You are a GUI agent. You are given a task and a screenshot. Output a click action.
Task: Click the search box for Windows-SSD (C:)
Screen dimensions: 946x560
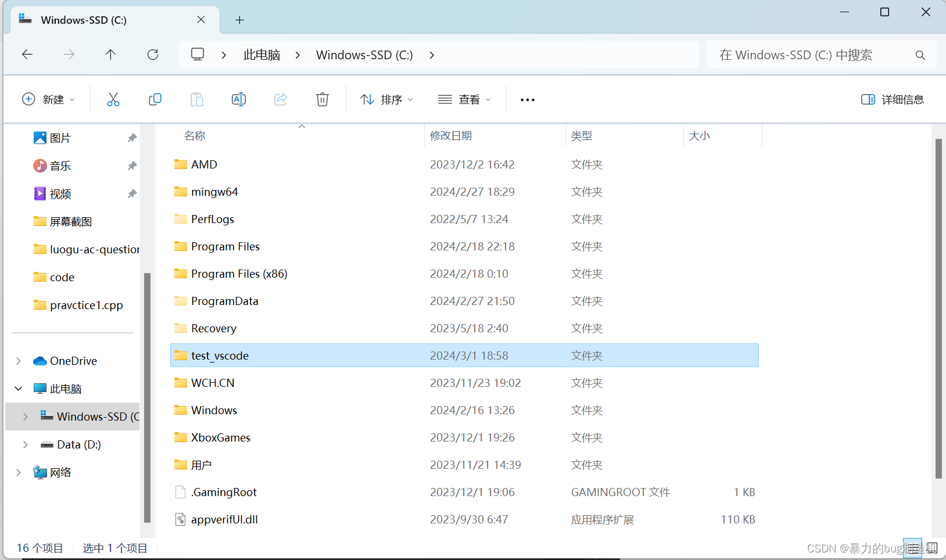(821, 55)
